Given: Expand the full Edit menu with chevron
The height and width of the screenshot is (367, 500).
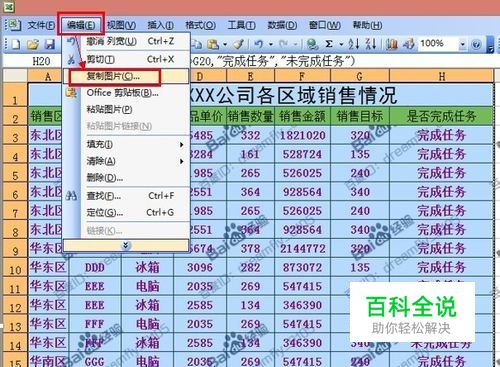Looking at the screenshot, I should point(126,246).
